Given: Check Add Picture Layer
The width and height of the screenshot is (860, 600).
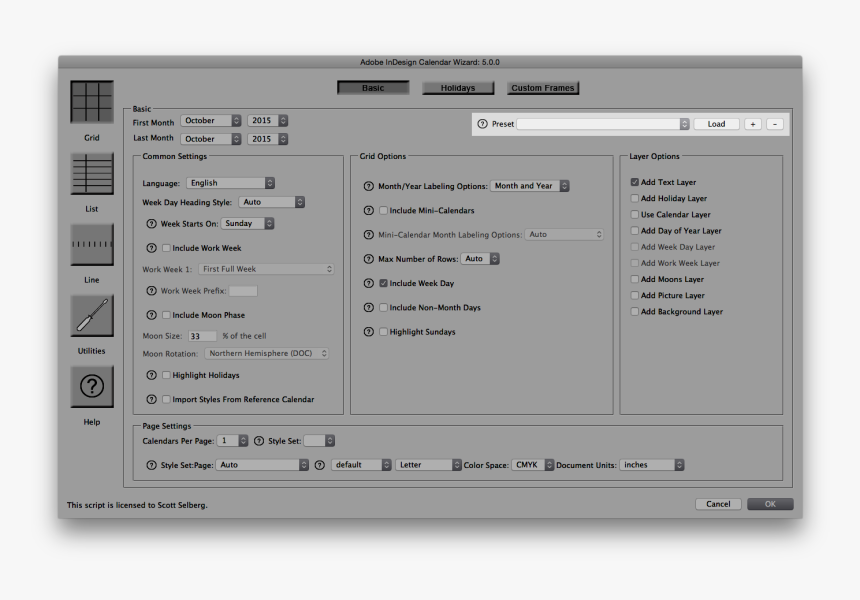Looking at the screenshot, I should [635, 295].
